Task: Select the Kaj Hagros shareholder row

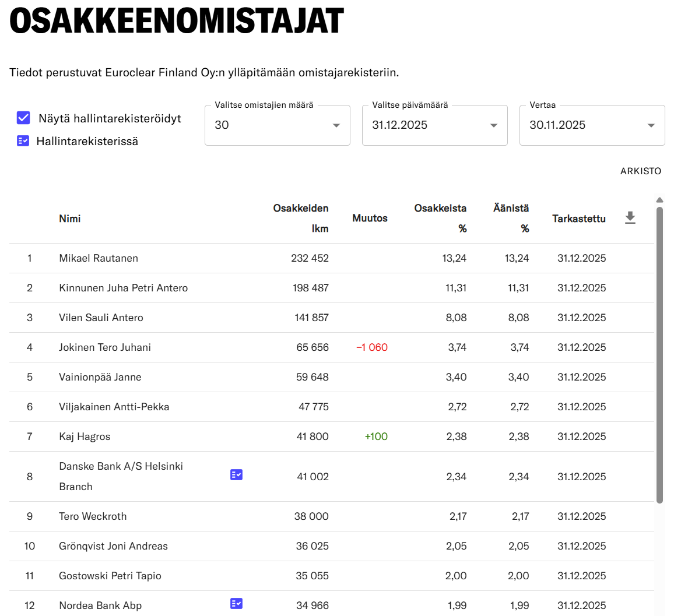Action: click(x=85, y=437)
